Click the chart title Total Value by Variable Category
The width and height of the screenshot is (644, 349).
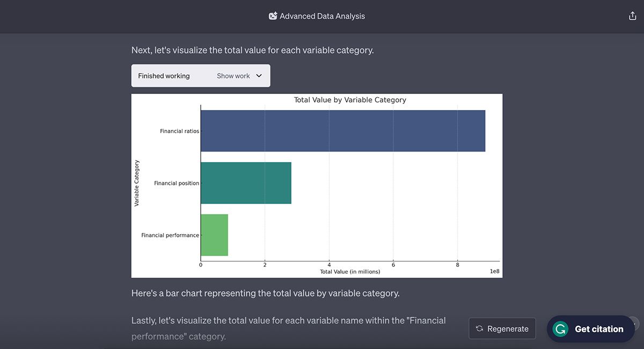pos(350,100)
